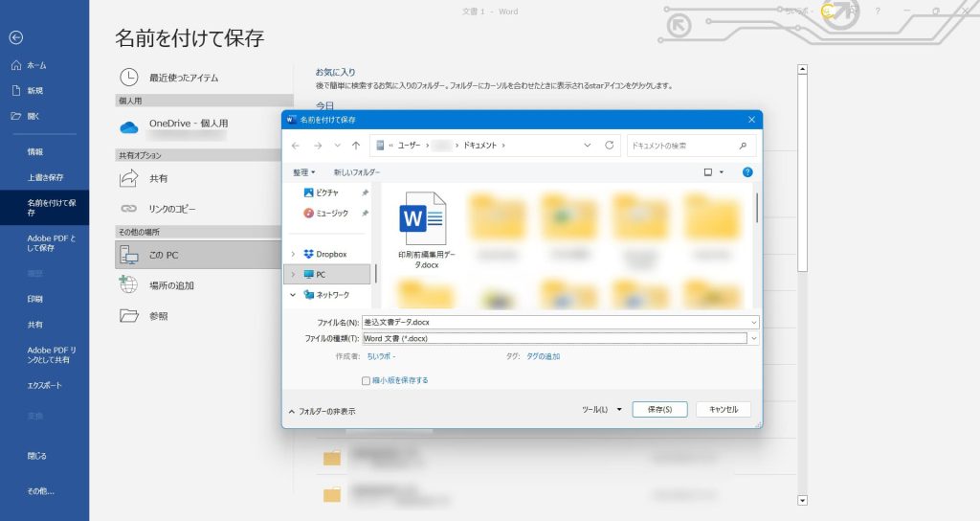Choose Adobe PDF として保存
The width and height of the screenshot is (980, 521).
coord(52,243)
